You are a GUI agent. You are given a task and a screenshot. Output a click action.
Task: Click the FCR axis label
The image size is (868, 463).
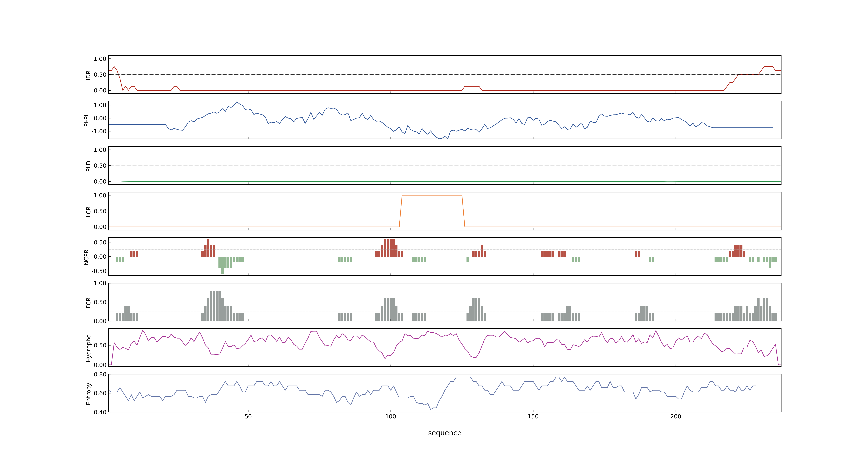coord(88,303)
